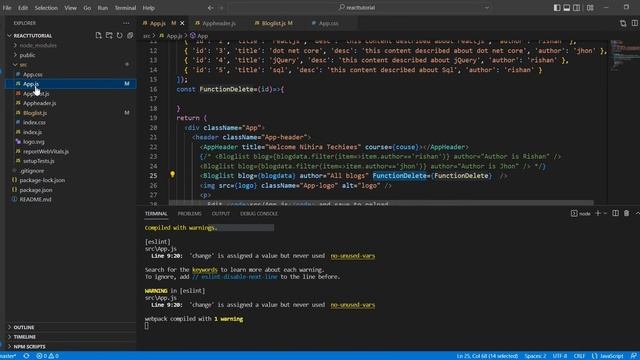Open the Help menu
Viewport: 640px width, 360px height.
click(148, 8)
